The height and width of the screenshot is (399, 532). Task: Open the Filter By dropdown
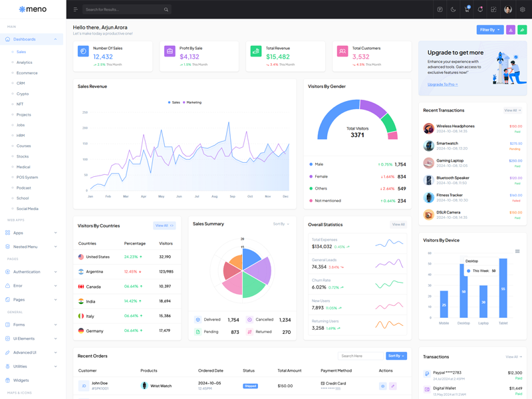click(489, 30)
